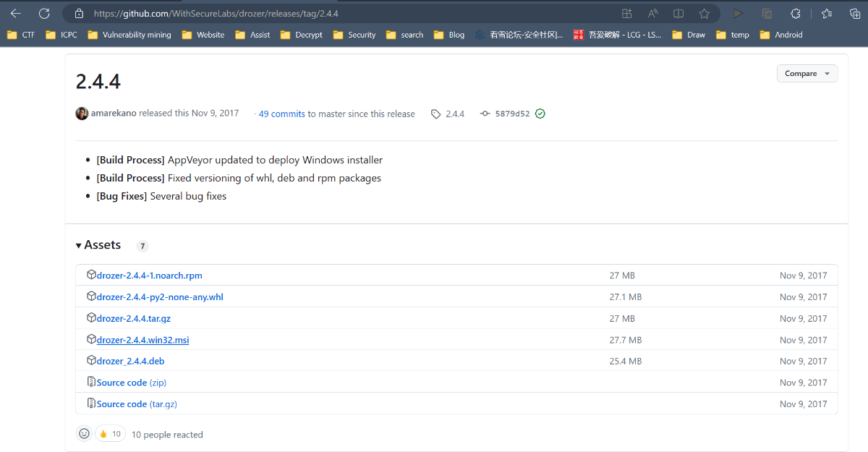This screenshot has width=868, height=452.
Task: Open the split screen icon
Action: (x=678, y=13)
